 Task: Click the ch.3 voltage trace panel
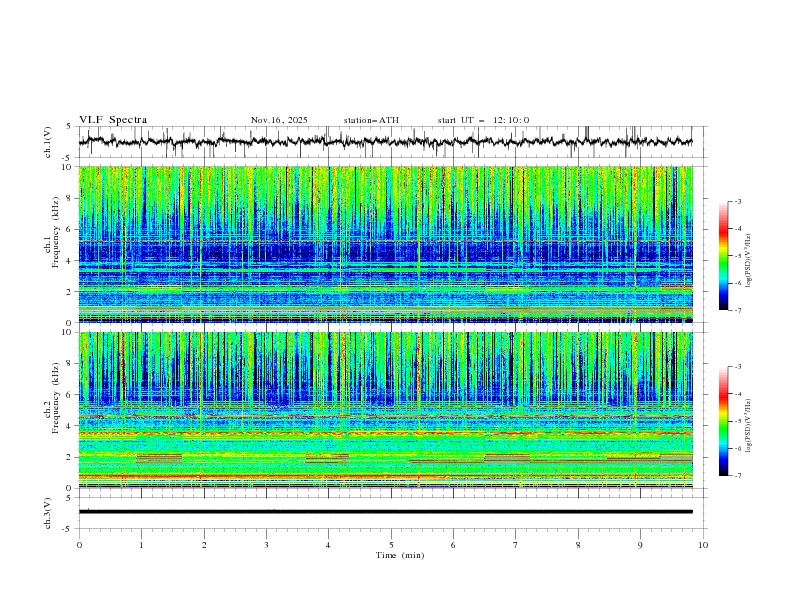coord(391,513)
